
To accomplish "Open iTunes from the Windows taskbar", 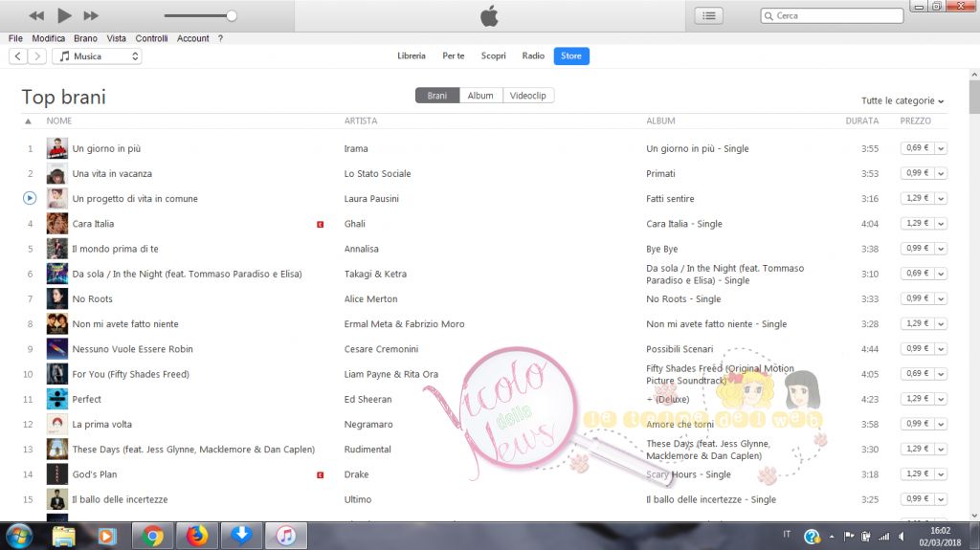I will [285, 536].
